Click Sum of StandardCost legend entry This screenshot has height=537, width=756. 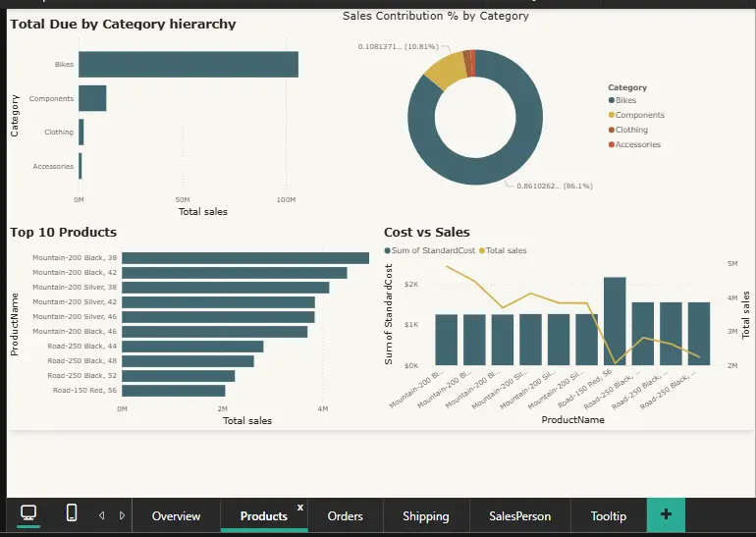click(430, 250)
